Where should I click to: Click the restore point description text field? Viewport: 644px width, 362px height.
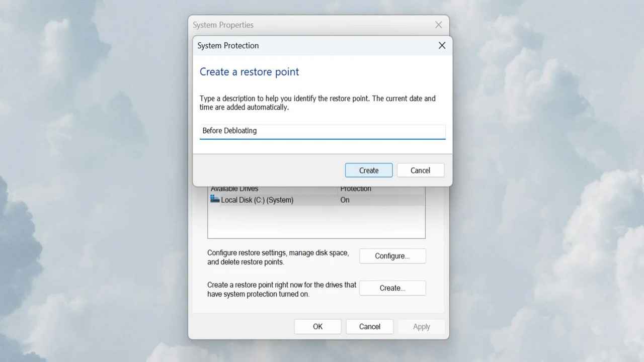pos(322,131)
